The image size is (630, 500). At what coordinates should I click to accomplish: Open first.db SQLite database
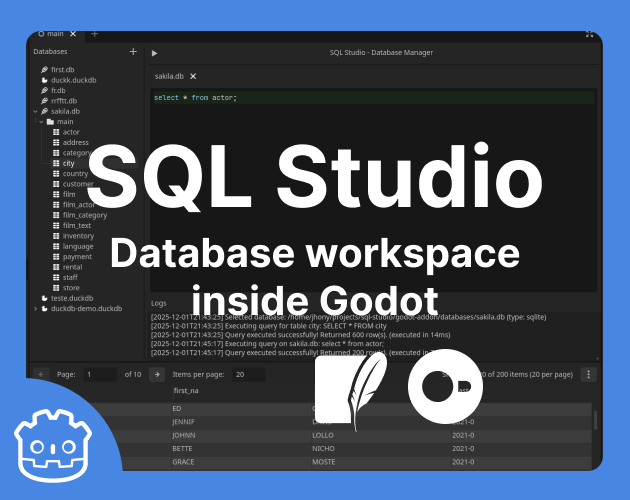click(x=63, y=70)
